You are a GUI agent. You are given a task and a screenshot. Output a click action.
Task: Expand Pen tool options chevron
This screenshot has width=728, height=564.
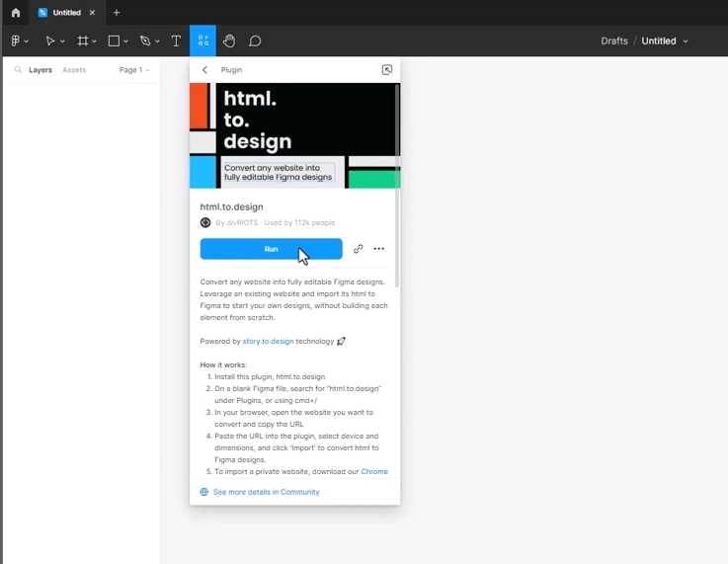pyautogui.click(x=157, y=41)
